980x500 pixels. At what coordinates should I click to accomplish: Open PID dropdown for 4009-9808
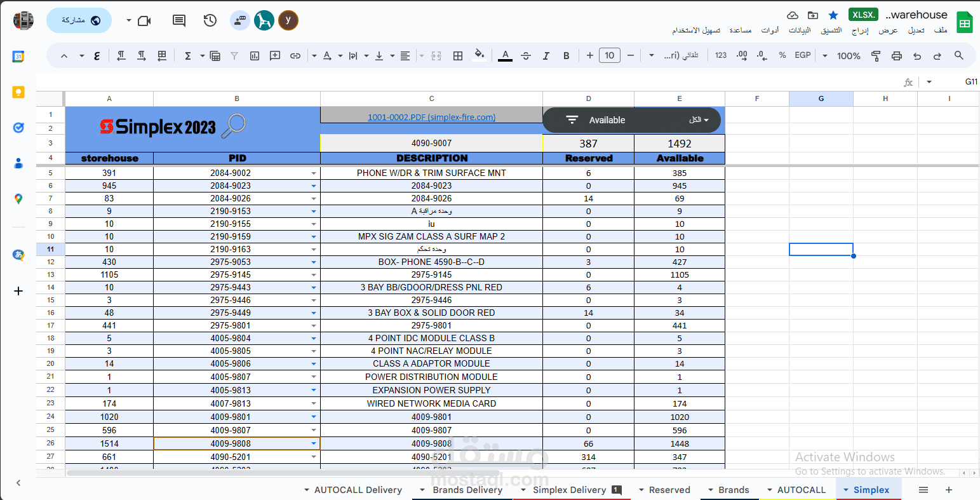tap(314, 443)
